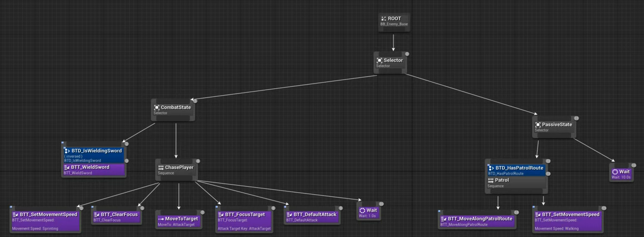This screenshot has width=644, height=237.
Task: Select the BTT_ClearFocus task node
Action: [x=116, y=217]
